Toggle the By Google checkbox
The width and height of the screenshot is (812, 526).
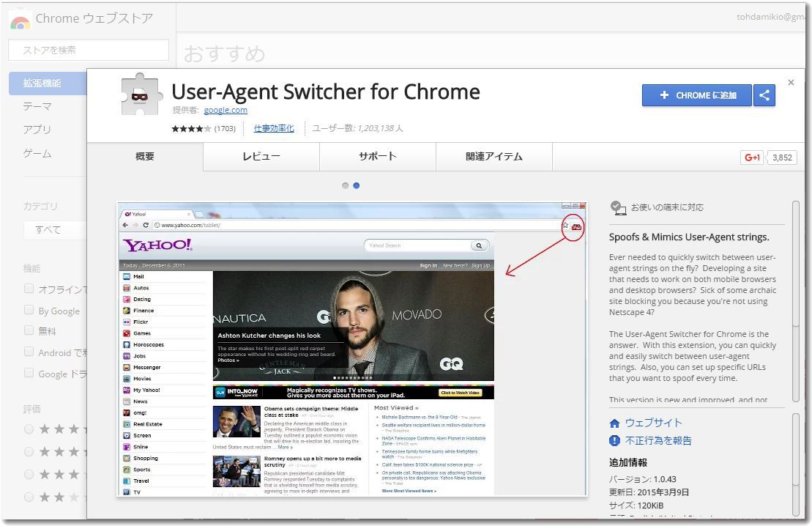(x=29, y=310)
